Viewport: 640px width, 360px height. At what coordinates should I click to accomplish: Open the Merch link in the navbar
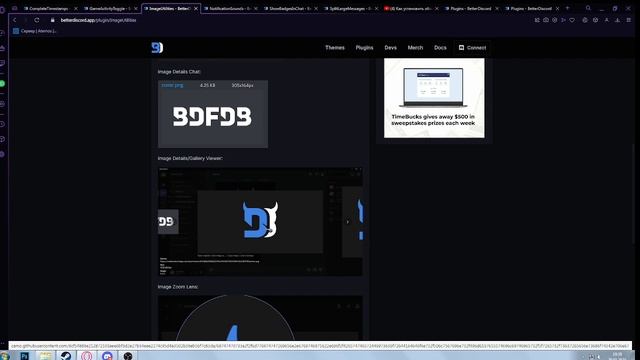coord(415,48)
